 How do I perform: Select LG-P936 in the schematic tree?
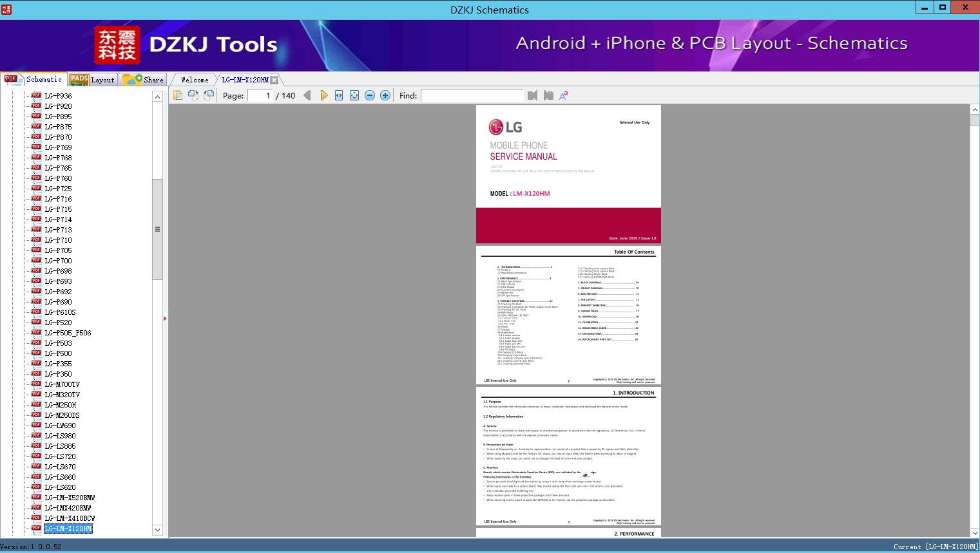click(x=58, y=96)
